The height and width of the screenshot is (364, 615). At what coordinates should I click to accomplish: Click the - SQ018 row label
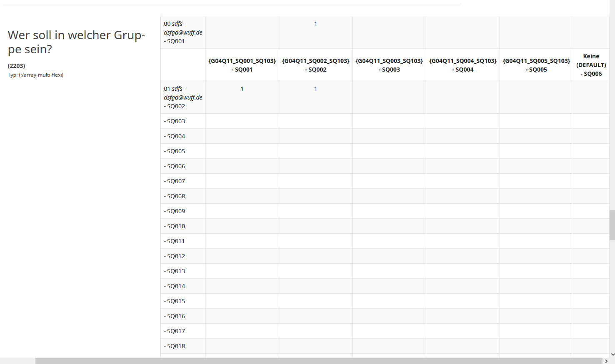[175, 346]
